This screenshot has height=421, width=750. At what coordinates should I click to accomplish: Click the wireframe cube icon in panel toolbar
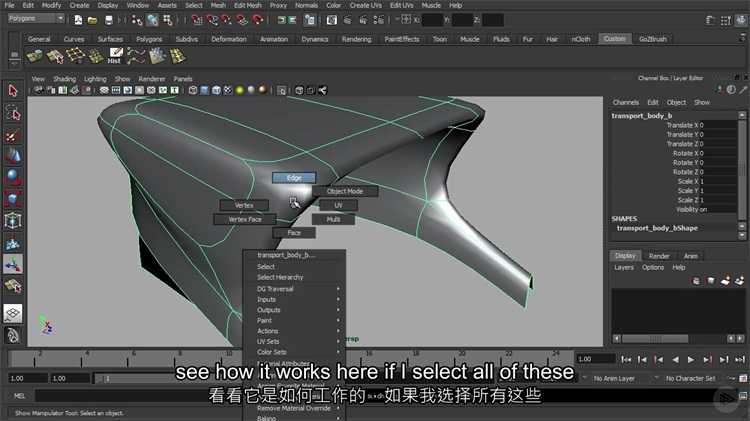point(193,90)
